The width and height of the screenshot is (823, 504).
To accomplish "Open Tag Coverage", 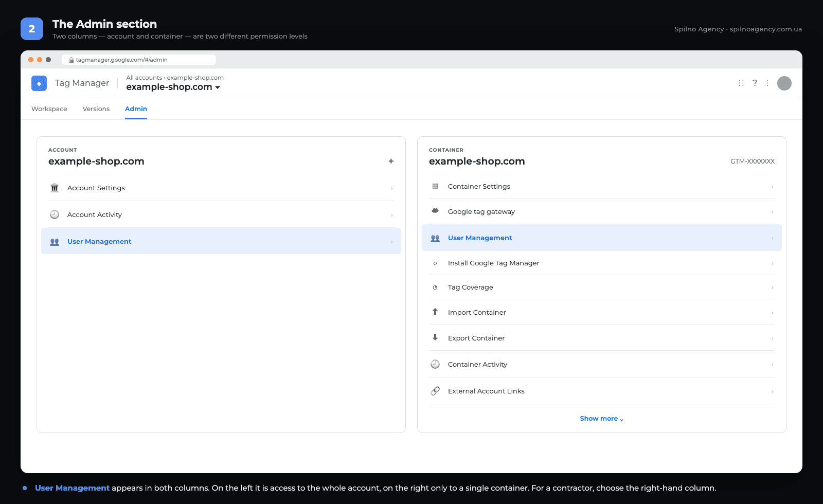I will pyautogui.click(x=602, y=287).
